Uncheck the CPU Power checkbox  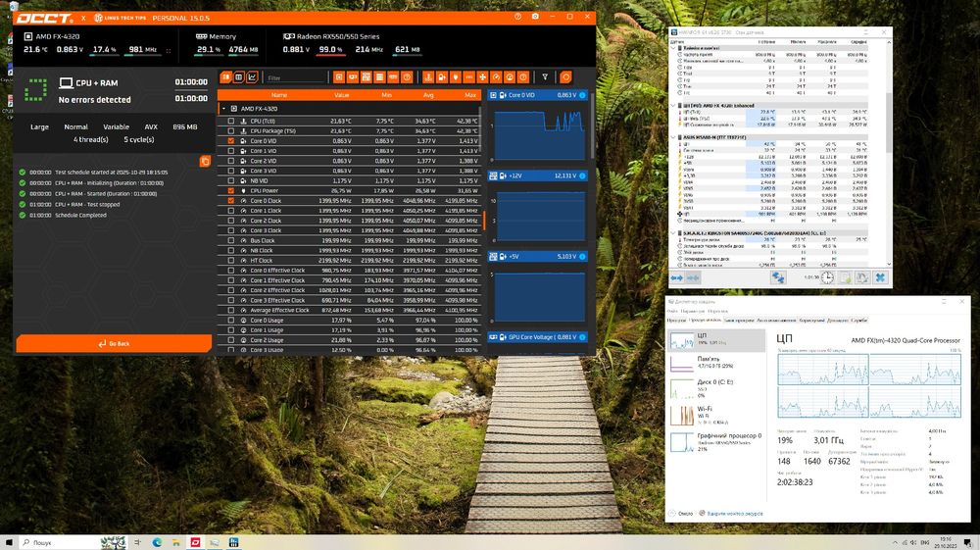coord(231,190)
